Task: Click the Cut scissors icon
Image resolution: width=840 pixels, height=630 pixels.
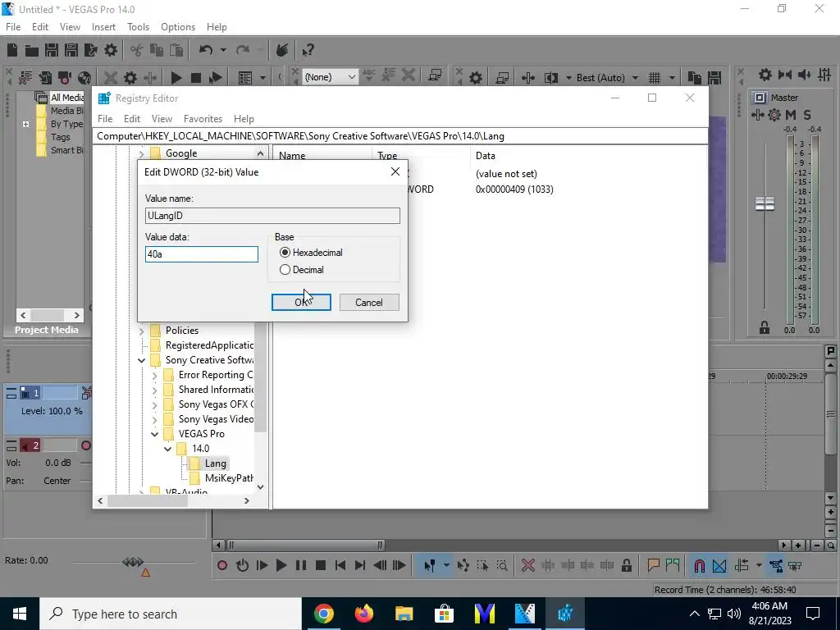Action: (x=137, y=50)
